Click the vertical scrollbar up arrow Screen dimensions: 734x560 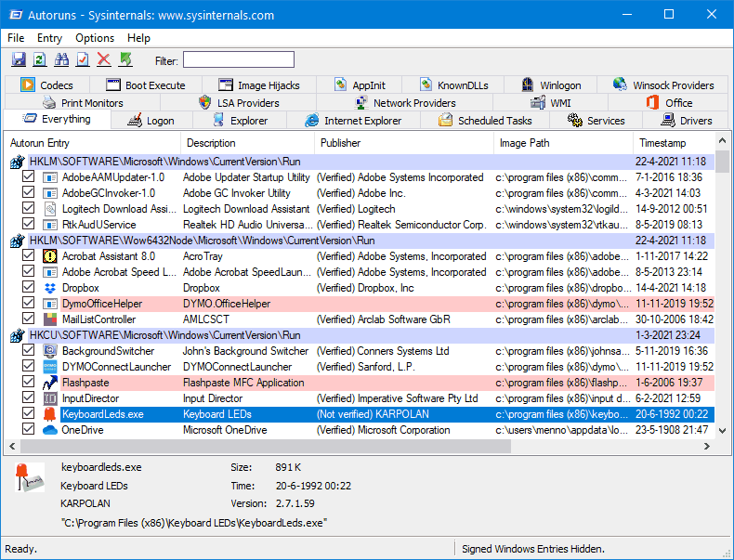(x=722, y=140)
